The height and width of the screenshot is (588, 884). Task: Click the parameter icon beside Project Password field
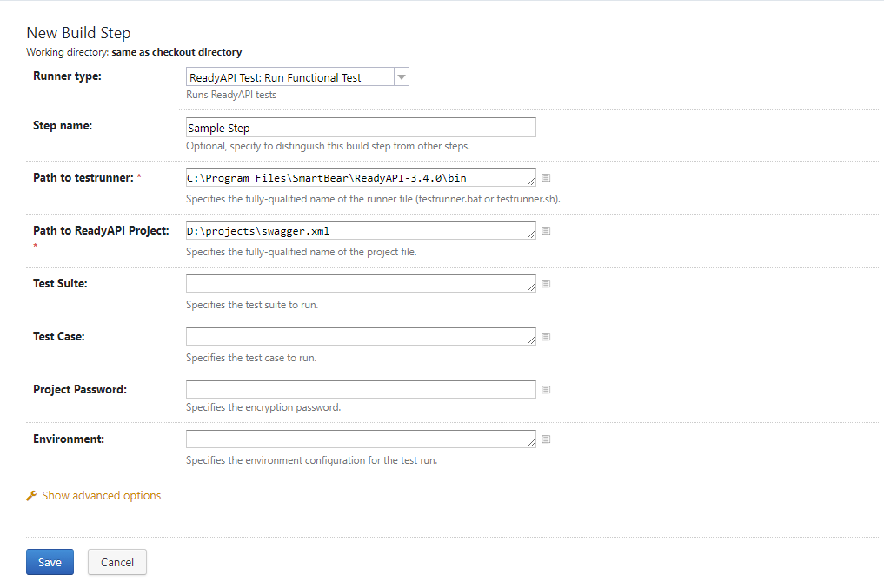546,389
